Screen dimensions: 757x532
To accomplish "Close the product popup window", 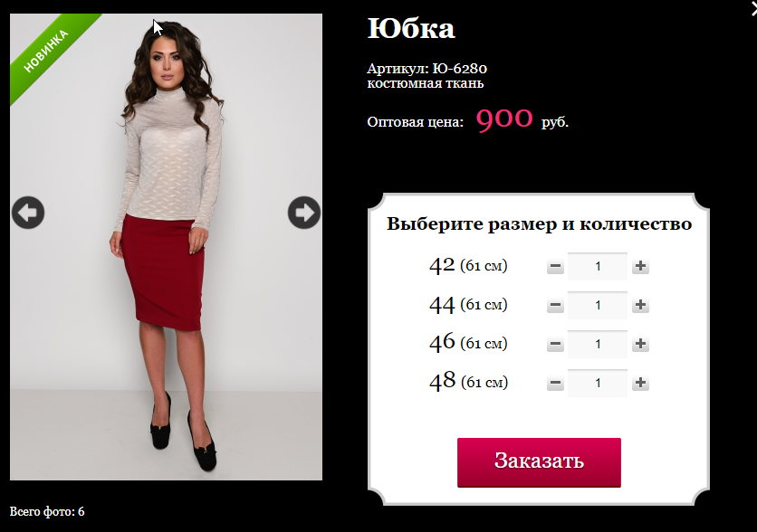I will tap(752, 8).
